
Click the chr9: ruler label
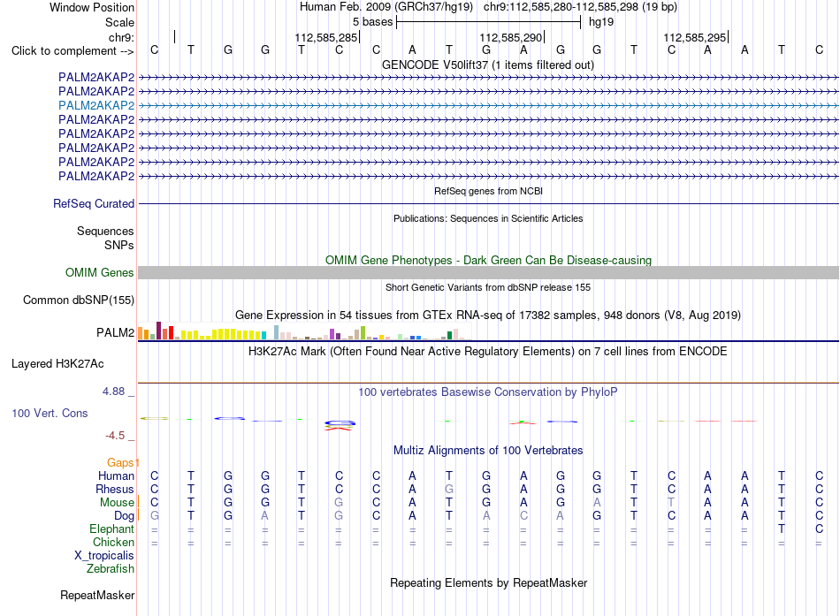(x=122, y=37)
